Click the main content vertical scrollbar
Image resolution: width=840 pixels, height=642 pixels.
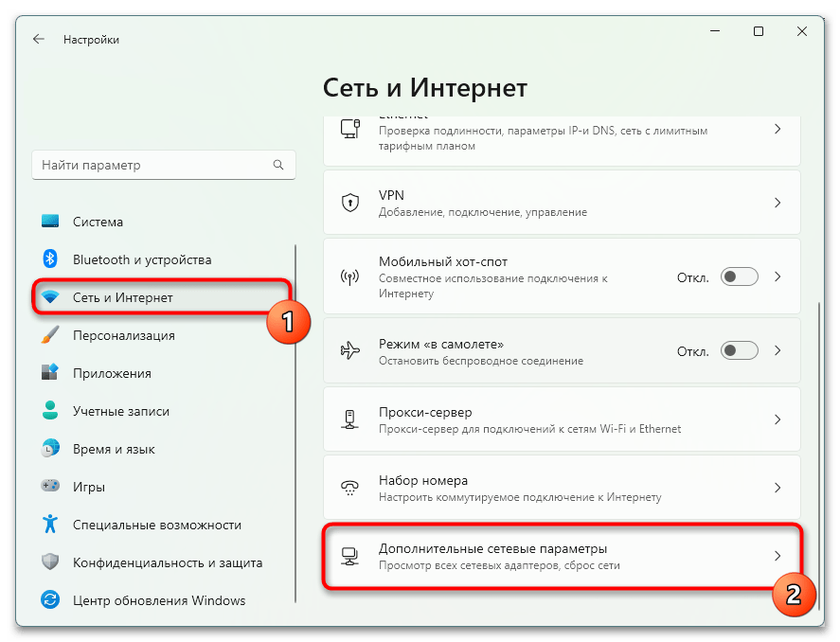click(818, 455)
